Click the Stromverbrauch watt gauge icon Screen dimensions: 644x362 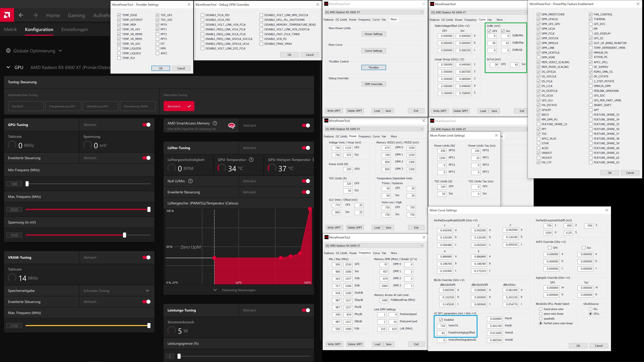tap(172, 330)
